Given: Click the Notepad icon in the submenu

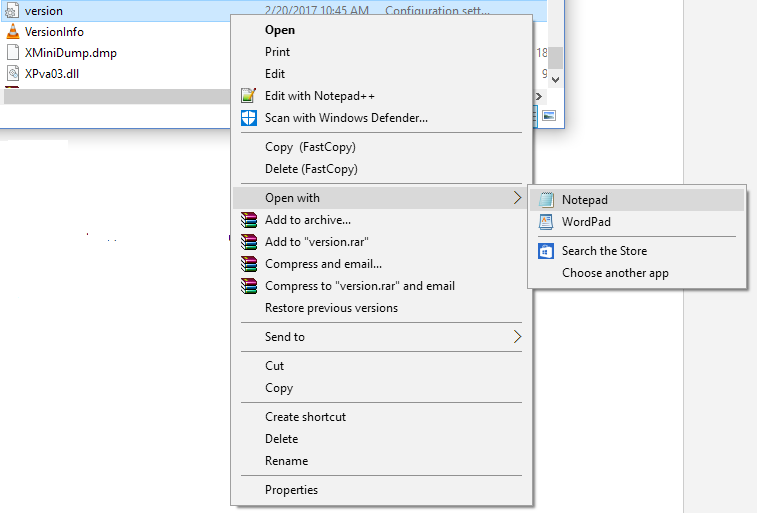Looking at the screenshot, I should 546,200.
